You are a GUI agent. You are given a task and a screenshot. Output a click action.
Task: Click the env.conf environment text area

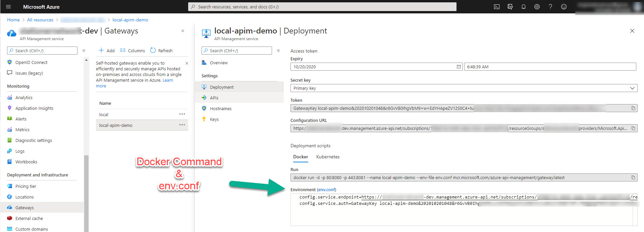pyautogui.click(x=464, y=210)
